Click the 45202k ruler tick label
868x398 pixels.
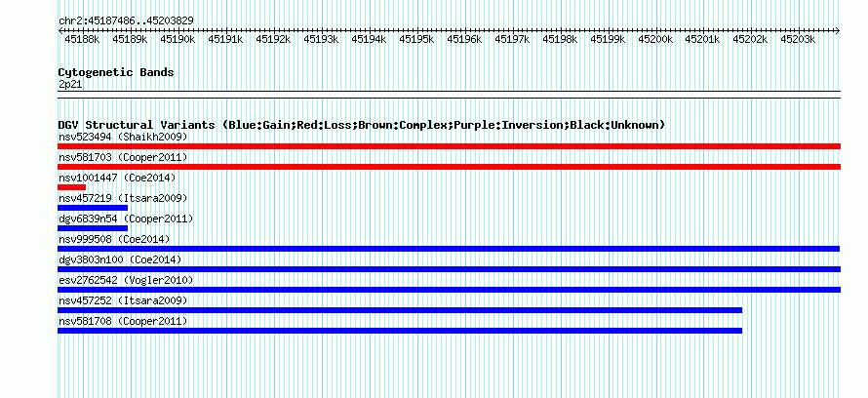coord(750,39)
